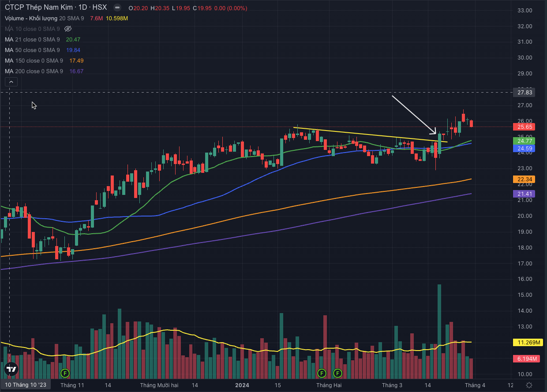Click the red volume label 6.194M

[526, 359]
